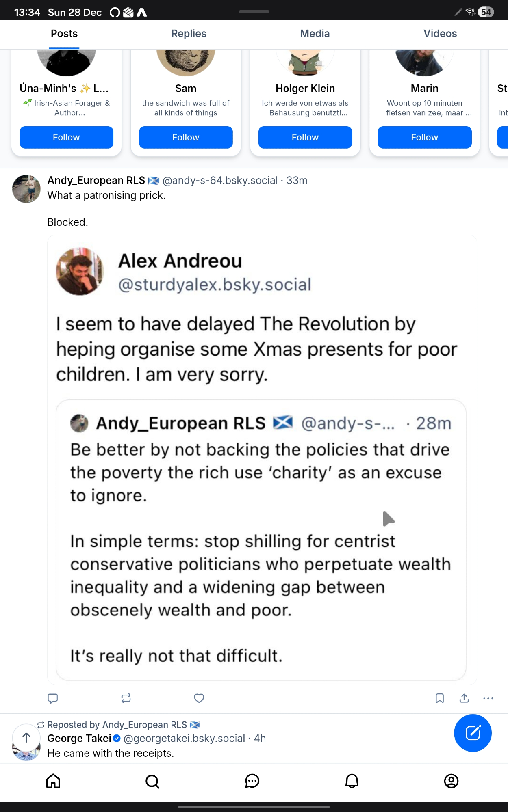This screenshot has width=508, height=812.
Task: Open Notifications bell in the bottom bar
Action: [352, 781]
